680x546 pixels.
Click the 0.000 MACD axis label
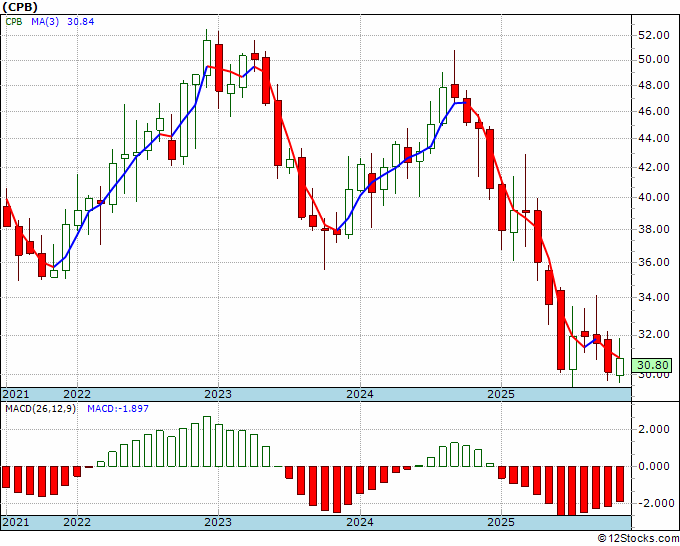click(x=655, y=467)
